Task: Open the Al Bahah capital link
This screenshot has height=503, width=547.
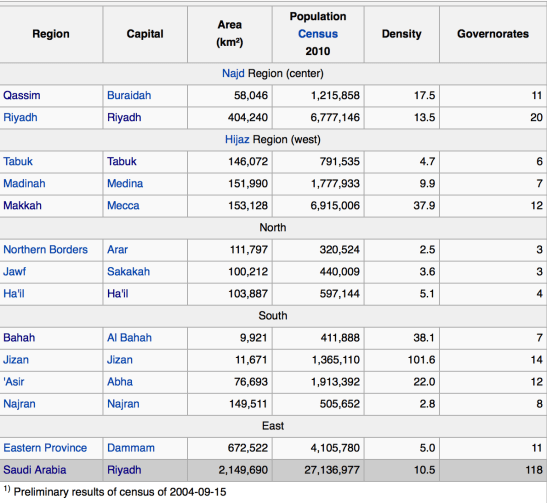Action: 129,338
